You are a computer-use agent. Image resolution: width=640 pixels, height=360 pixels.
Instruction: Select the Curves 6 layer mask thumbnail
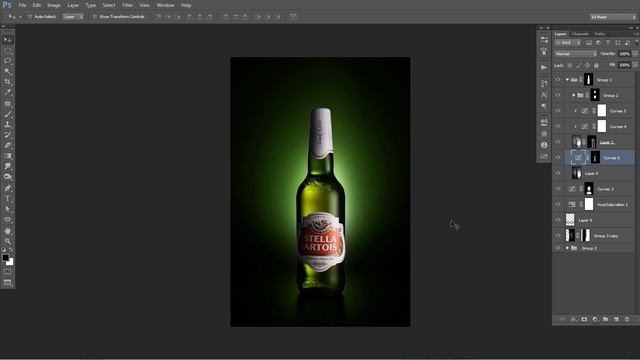[x=595, y=158]
